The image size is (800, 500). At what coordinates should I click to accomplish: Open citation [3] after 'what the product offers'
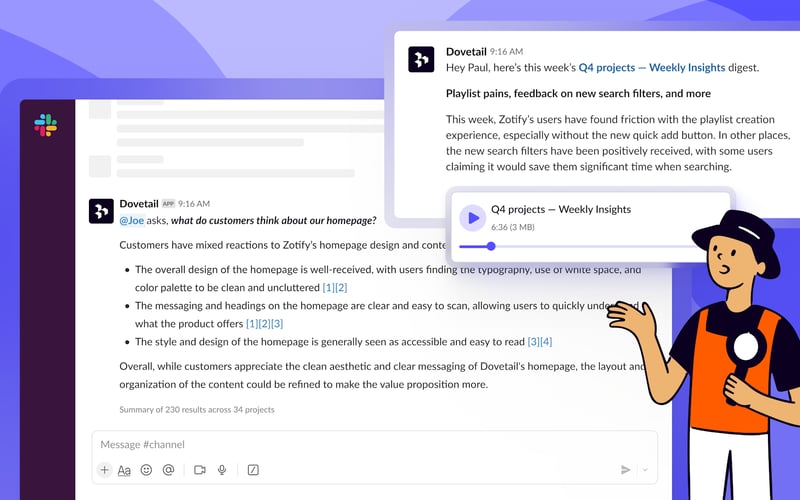[x=277, y=323]
